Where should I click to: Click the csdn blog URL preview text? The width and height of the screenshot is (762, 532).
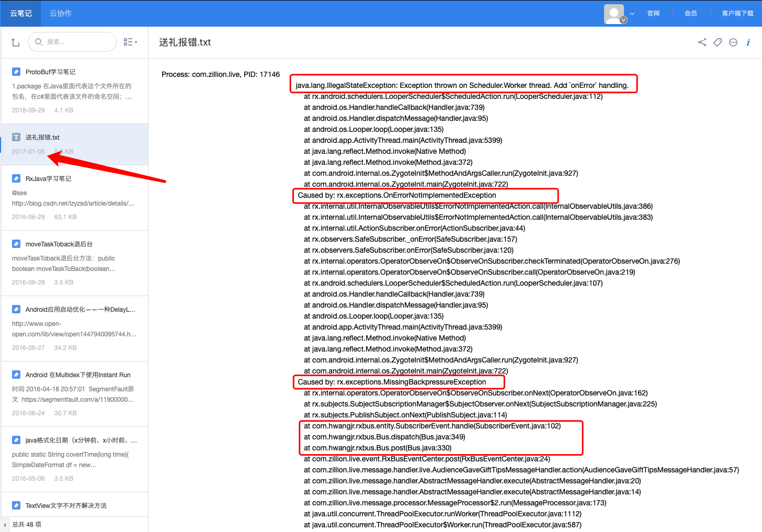[73, 203]
